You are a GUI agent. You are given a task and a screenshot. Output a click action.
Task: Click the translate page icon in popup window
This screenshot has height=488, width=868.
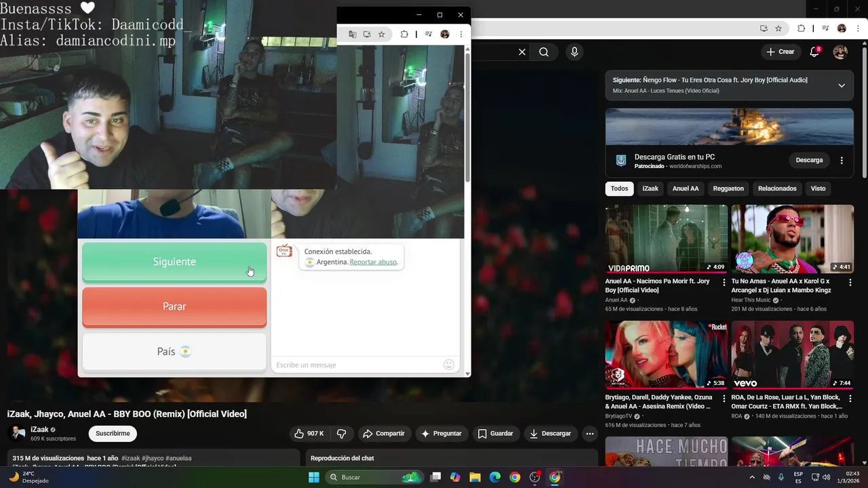(352, 35)
